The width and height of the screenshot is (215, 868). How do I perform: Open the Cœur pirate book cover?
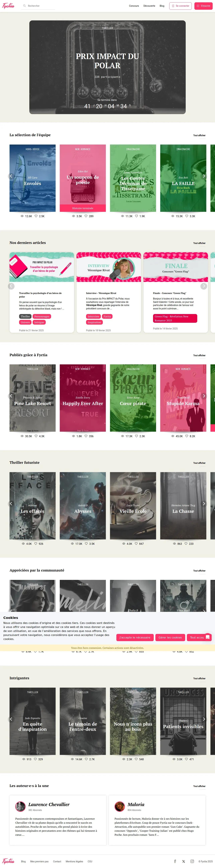[x=133, y=398]
